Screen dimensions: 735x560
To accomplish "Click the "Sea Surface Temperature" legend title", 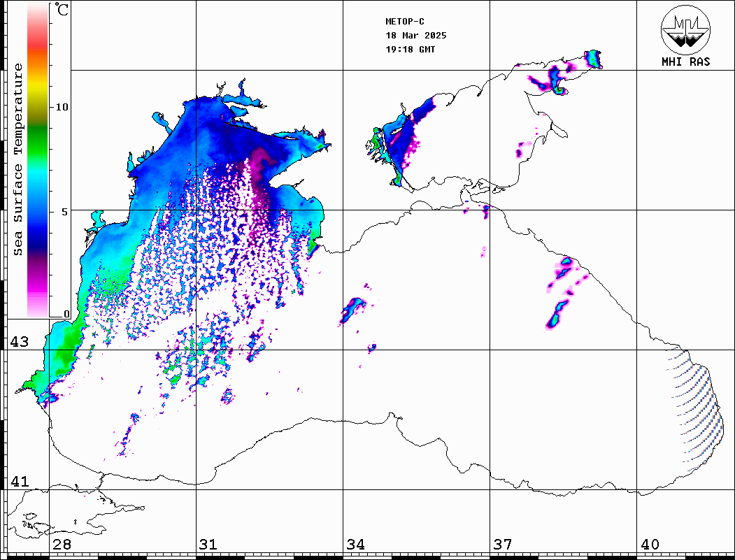I will pos(17,159).
